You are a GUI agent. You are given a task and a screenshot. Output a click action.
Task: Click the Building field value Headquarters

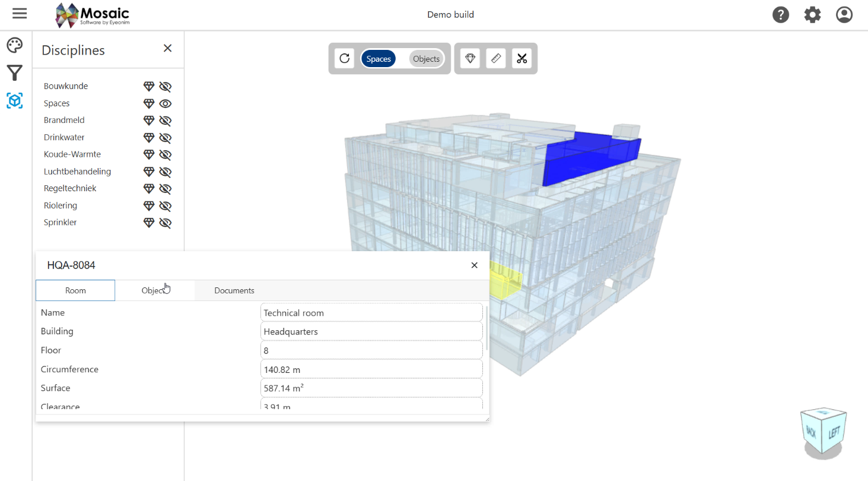[371, 331]
